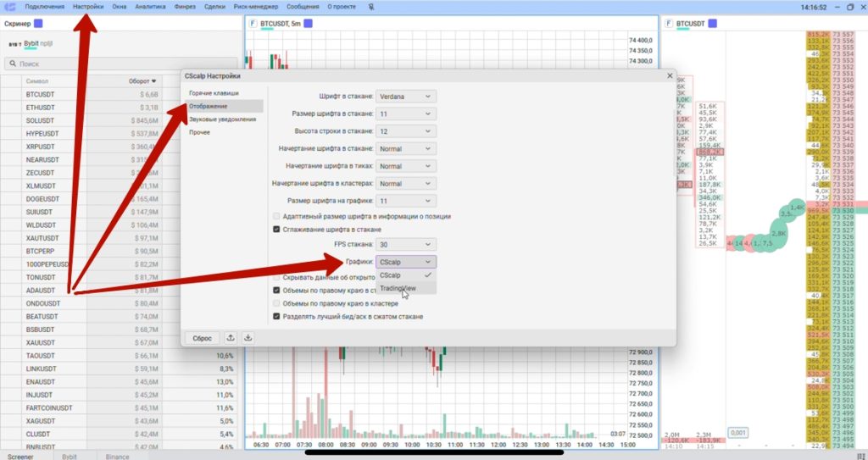Switch to the Binance bottom tab
868x460 pixels.
point(117,457)
